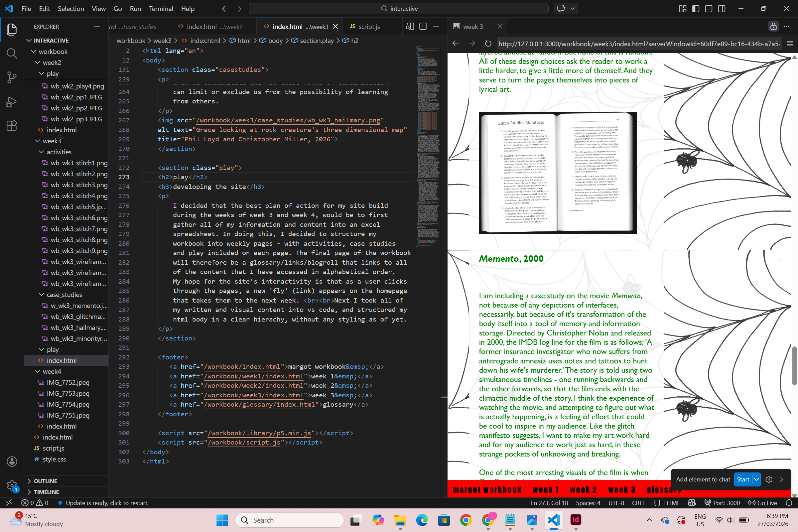Click the Go Live status bar button

762,503
